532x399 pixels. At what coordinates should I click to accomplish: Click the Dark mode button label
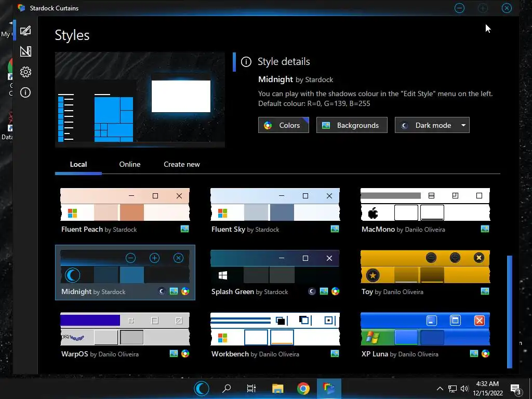click(433, 125)
